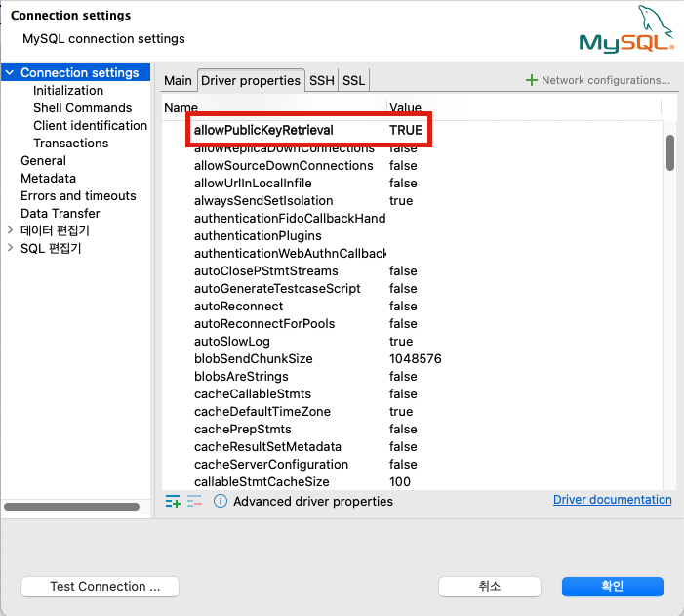
Task: Select the cachePrepStmts property
Action: [x=243, y=429]
